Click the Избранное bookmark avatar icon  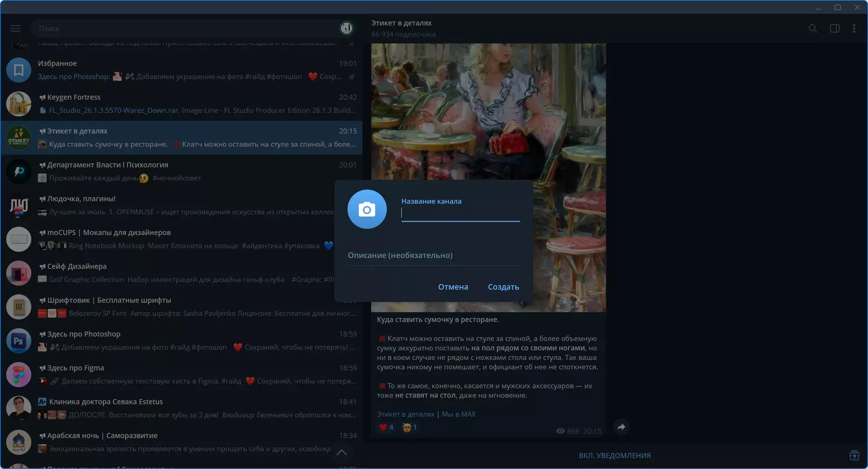18,70
